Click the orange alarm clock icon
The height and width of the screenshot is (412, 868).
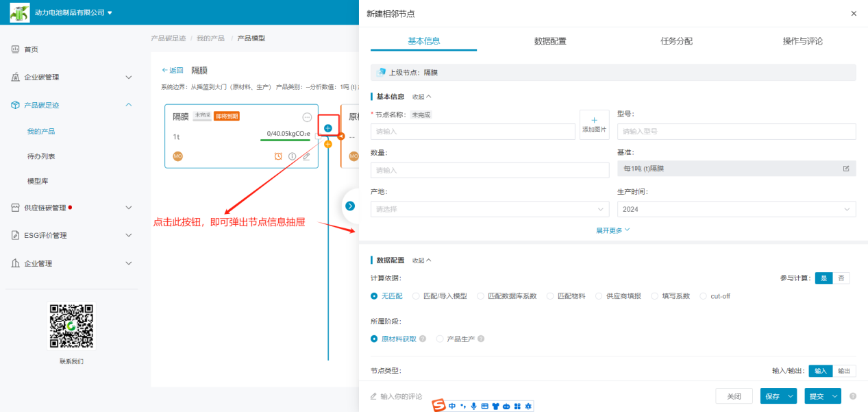(278, 156)
